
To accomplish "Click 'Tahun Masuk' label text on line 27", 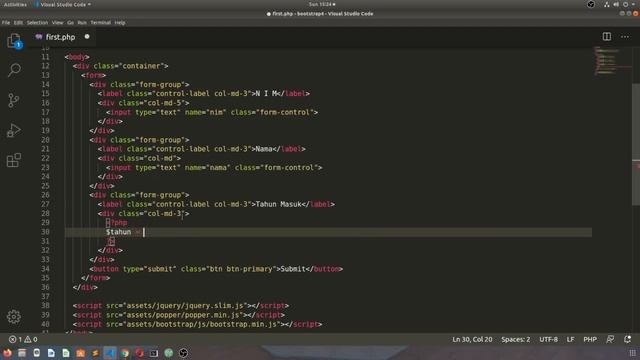I will click(278, 204).
